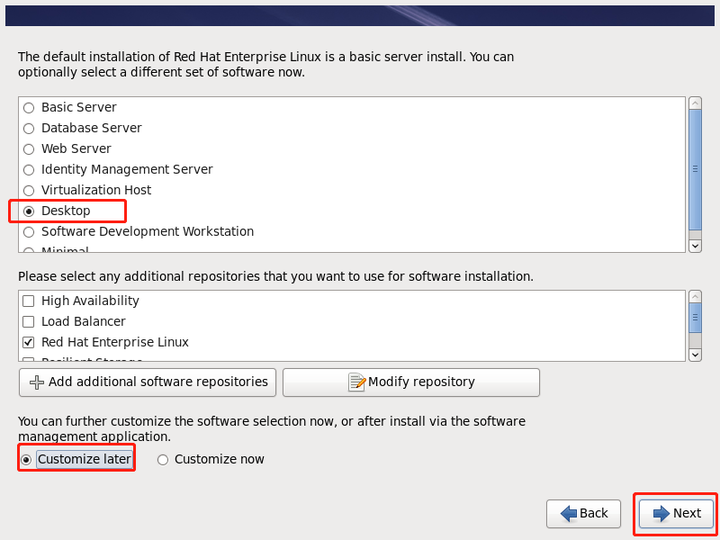Click up arrow of software set scrollbar
This screenshot has height=540, width=720.
(695, 102)
